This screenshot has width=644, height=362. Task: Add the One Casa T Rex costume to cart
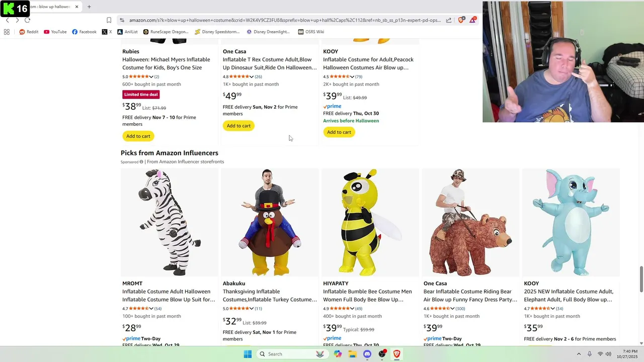(238, 126)
